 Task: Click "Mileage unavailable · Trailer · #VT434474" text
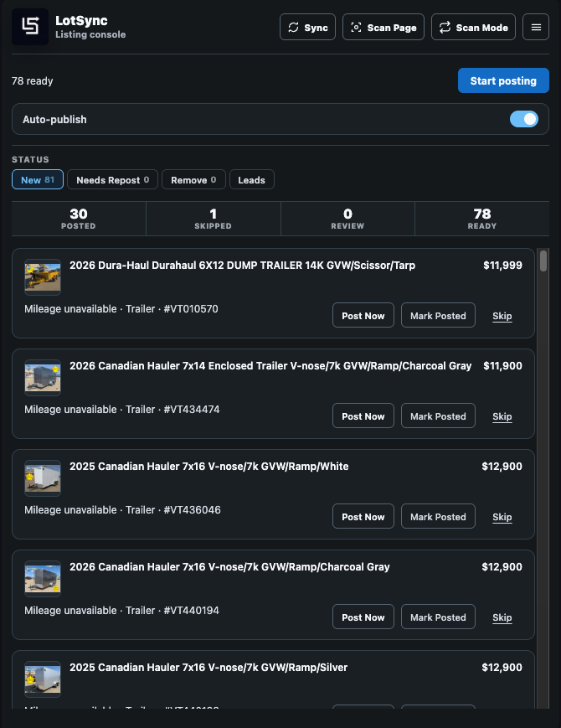coord(122,410)
